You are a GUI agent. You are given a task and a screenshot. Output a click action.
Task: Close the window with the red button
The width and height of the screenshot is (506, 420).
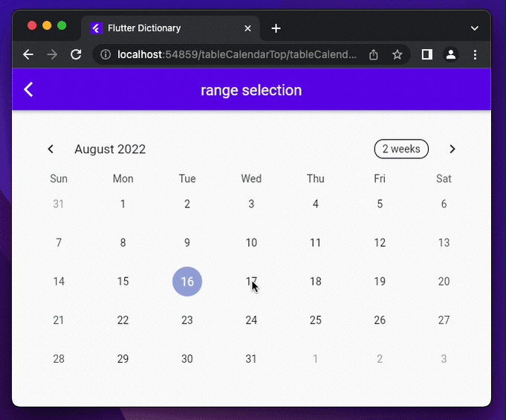tap(32, 25)
